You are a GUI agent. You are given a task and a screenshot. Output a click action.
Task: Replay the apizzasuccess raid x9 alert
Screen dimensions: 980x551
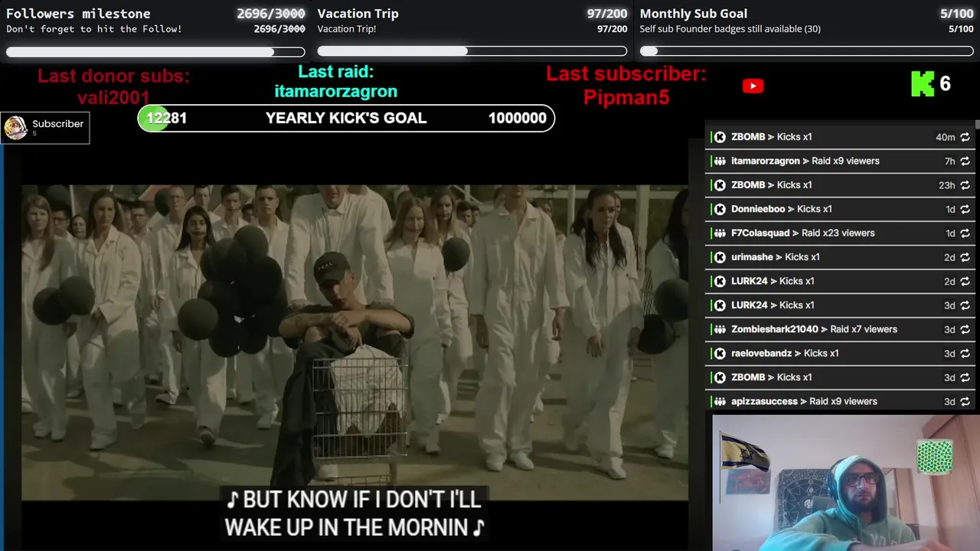965,402
